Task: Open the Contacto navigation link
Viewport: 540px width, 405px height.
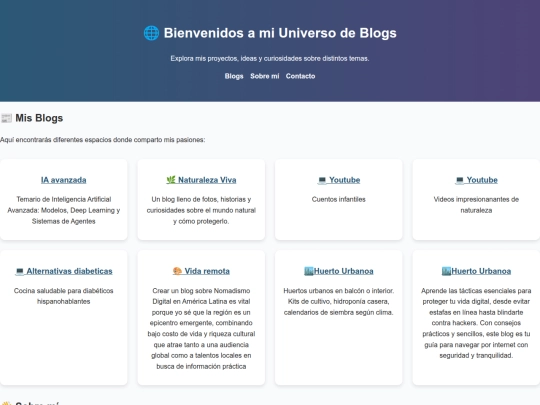Action: click(x=300, y=76)
